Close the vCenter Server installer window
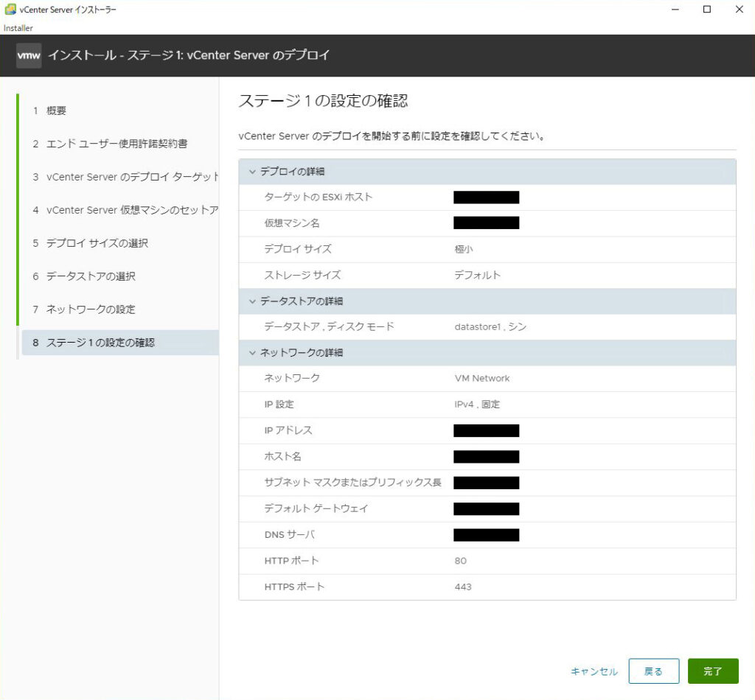Viewport: 755px width, 700px height. [739, 9]
